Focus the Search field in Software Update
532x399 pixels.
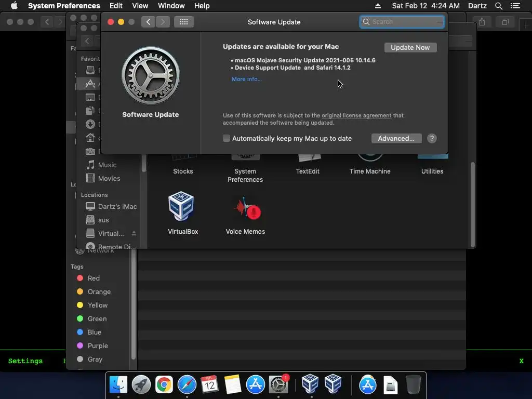point(402,22)
